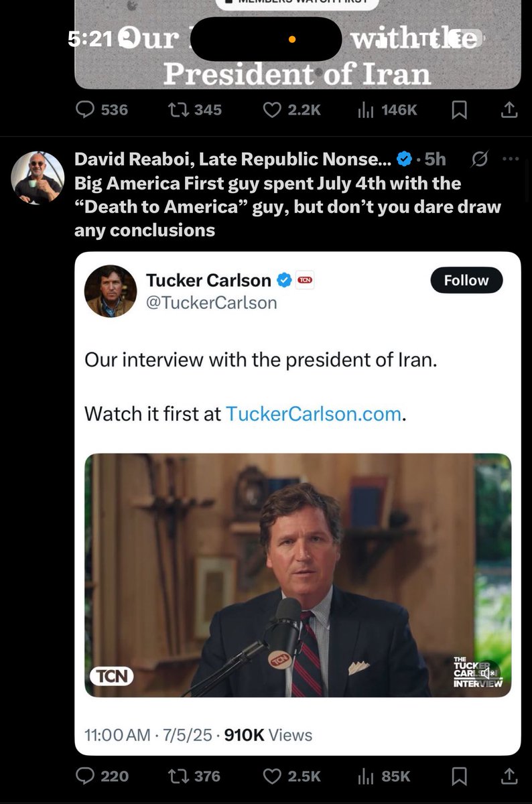Like the top post with 2.2K likes

(x=272, y=109)
